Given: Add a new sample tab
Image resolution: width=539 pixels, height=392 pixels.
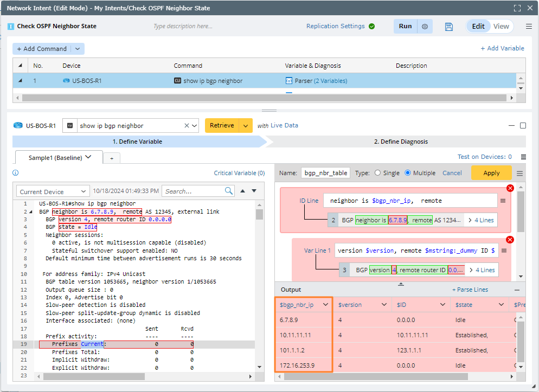Looking at the screenshot, I should pyautogui.click(x=112, y=158).
